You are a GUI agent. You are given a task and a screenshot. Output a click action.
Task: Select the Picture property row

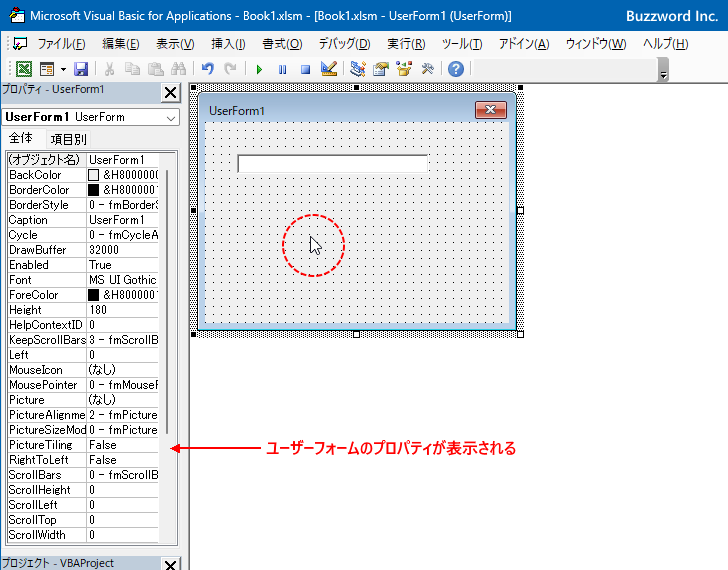(83, 400)
